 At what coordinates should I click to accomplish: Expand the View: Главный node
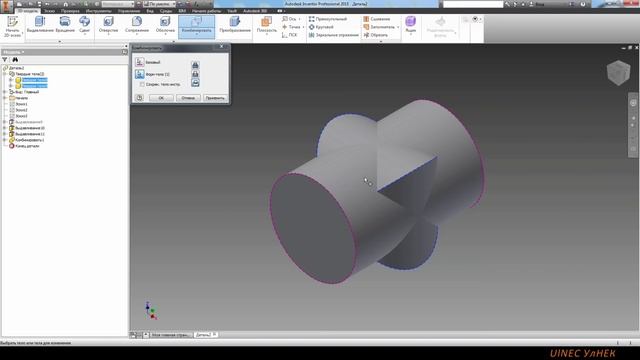pyautogui.click(x=5, y=92)
